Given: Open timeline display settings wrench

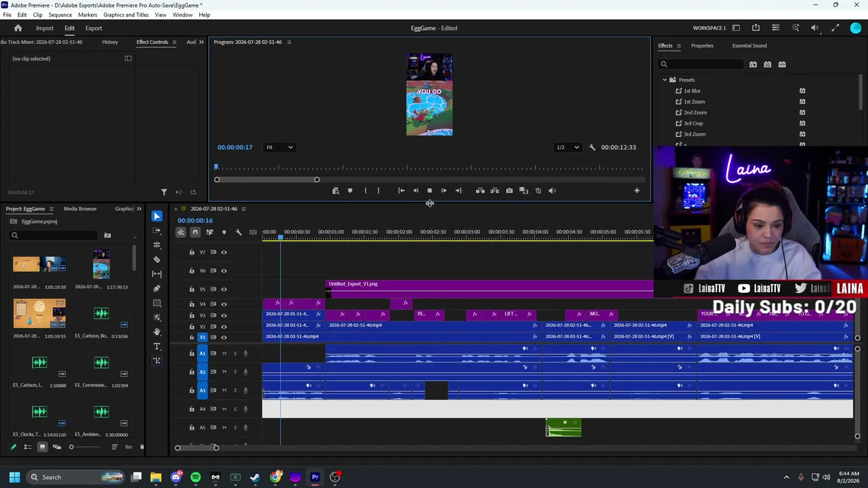Looking at the screenshot, I should tap(239, 232).
